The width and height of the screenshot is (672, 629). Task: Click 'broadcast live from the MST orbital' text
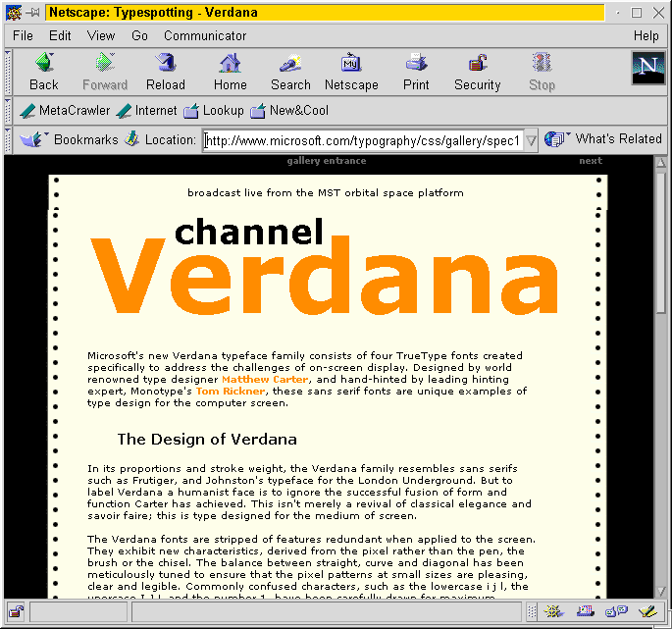coord(284,193)
